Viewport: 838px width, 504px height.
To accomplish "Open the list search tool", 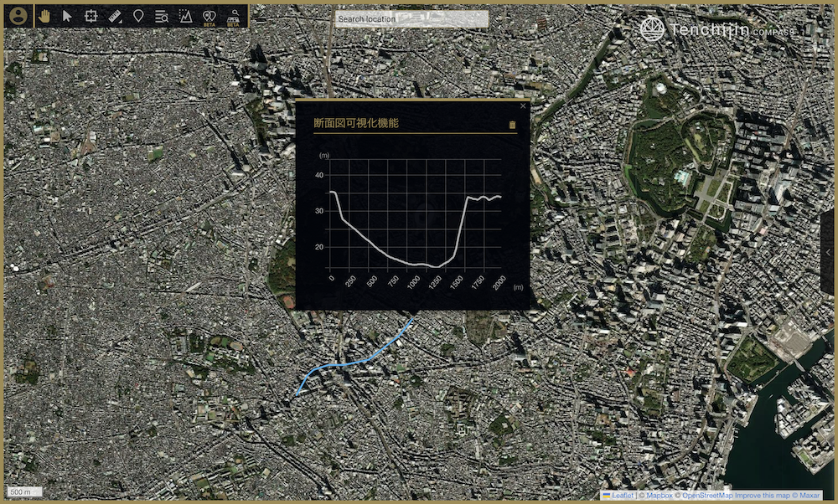I will (x=162, y=17).
